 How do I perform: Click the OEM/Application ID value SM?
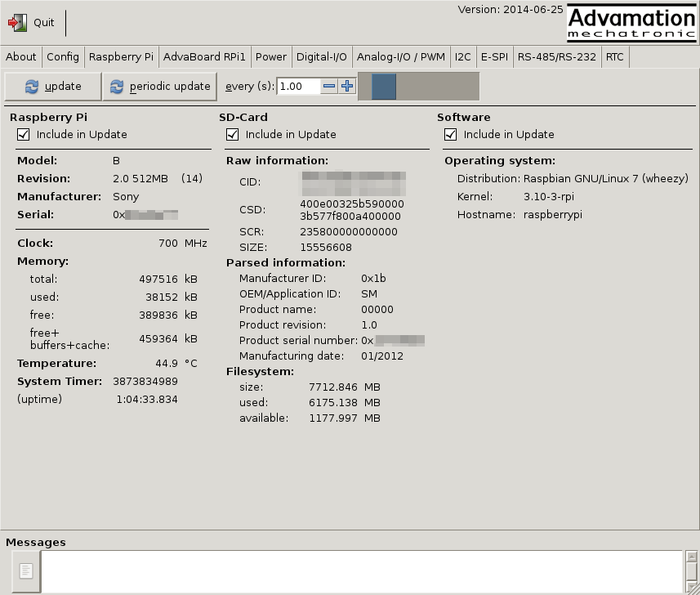tap(369, 294)
